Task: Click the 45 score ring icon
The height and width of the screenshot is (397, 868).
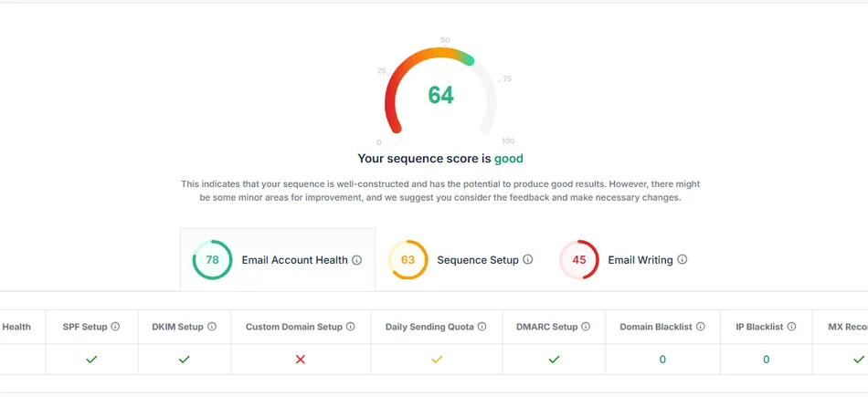Action: pos(579,260)
